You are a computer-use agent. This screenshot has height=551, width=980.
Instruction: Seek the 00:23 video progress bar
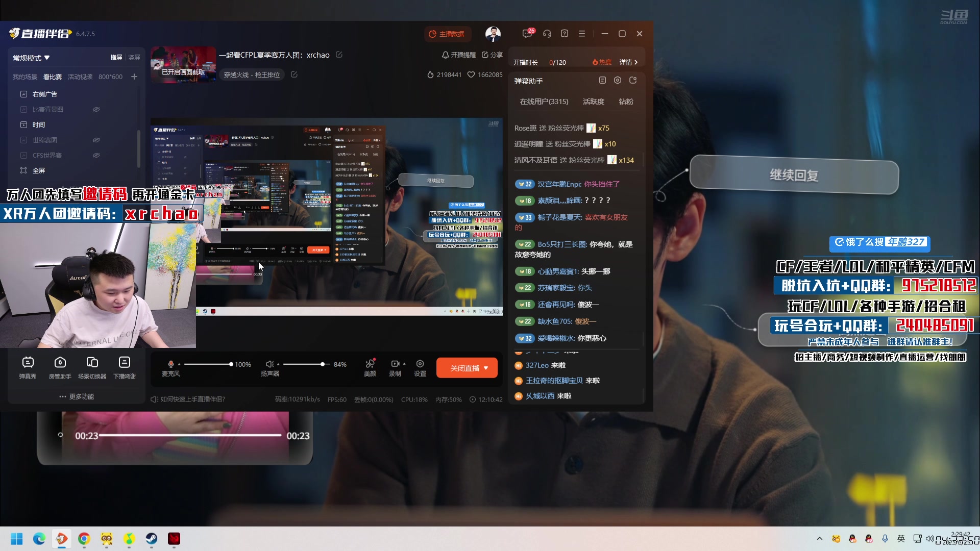[190, 435]
